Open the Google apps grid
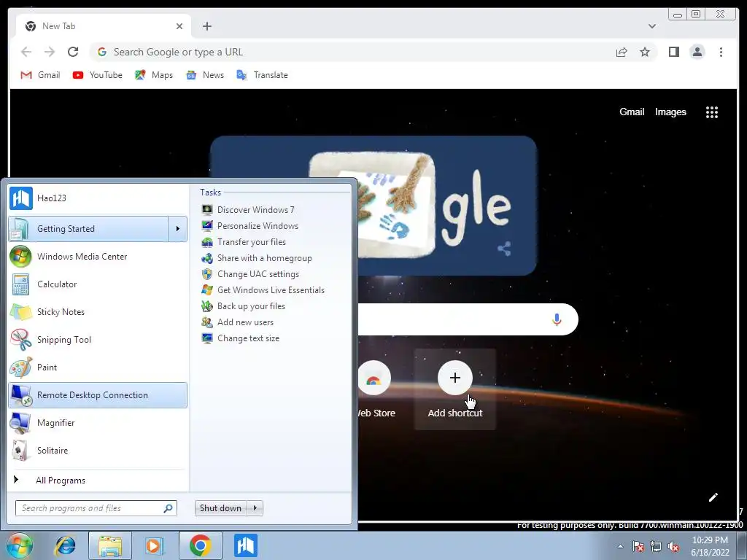 (x=712, y=112)
